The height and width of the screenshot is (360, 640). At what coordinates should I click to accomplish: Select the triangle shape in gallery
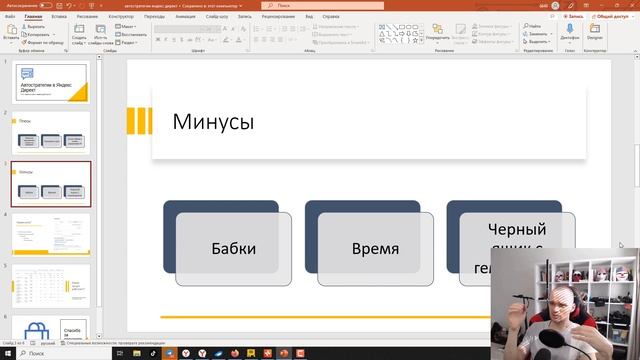(x=382, y=34)
